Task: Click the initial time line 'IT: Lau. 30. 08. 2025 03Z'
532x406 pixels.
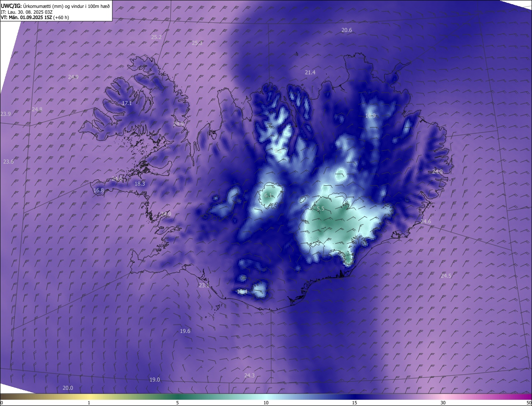Action: pyautogui.click(x=27, y=12)
